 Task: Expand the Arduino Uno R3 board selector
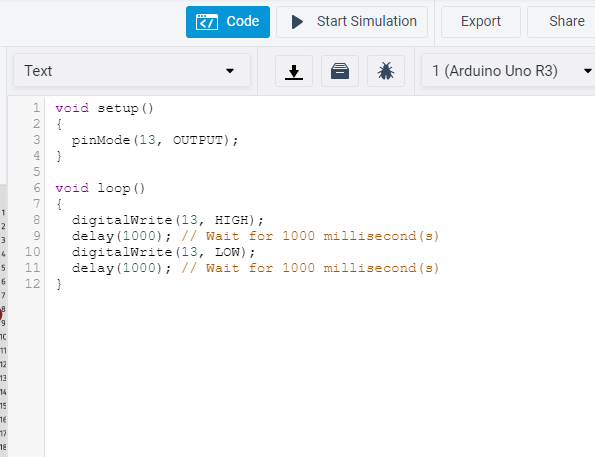click(508, 71)
